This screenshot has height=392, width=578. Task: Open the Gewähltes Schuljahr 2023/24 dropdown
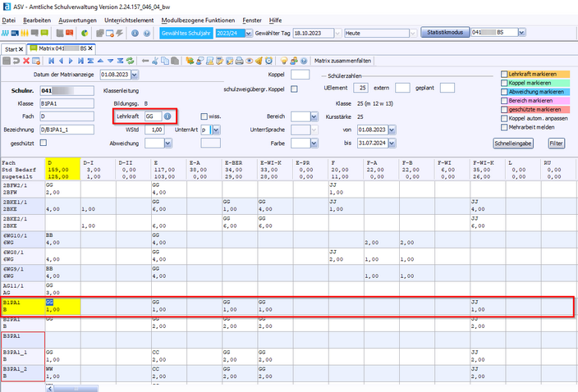[x=249, y=33]
